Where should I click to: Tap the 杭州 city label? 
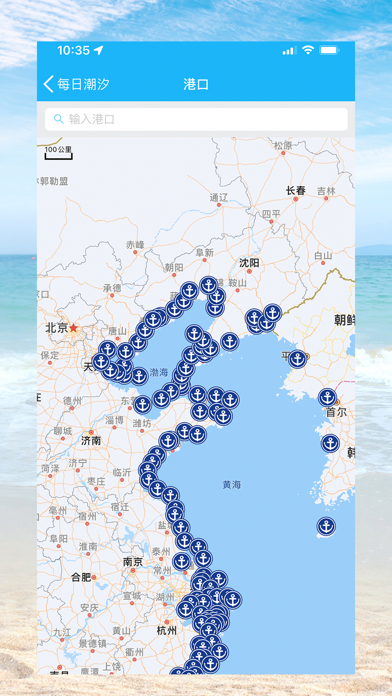click(167, 630)
